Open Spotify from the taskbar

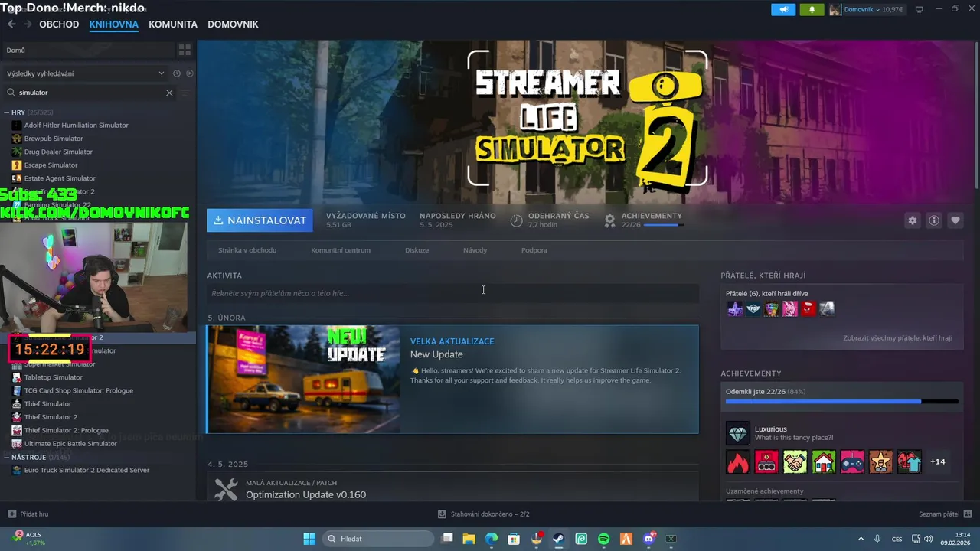click(x=603, y=539)
